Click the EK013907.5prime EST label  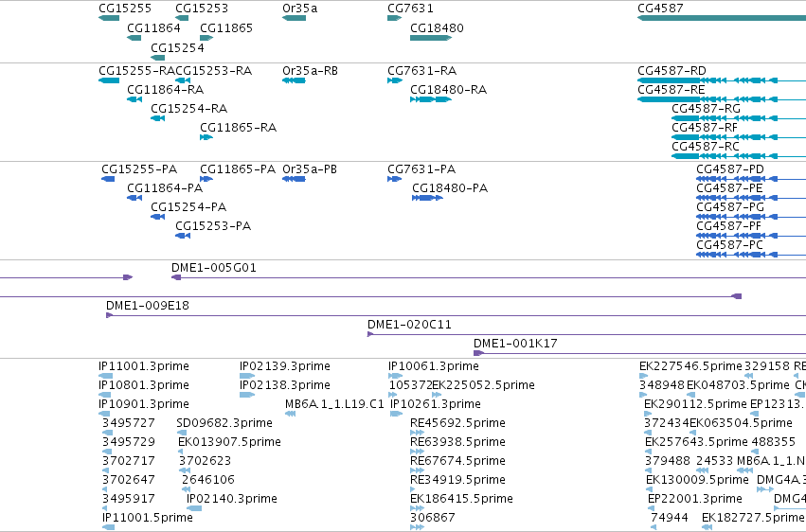230,442
